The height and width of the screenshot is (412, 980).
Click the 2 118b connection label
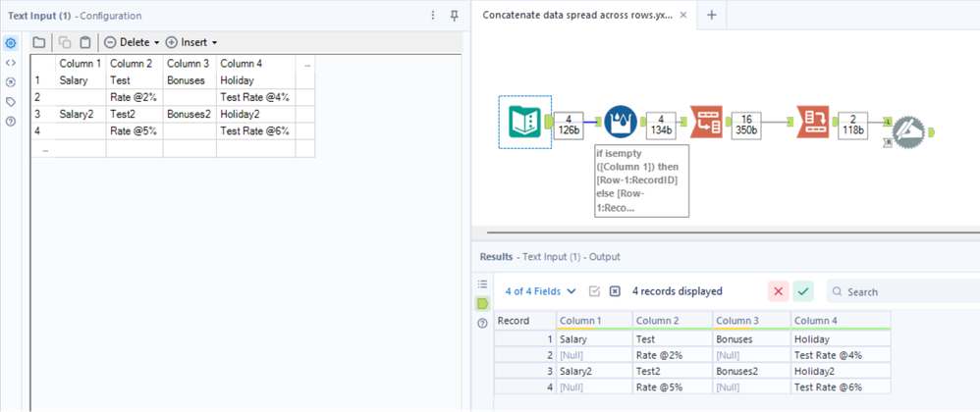[852, 127]
